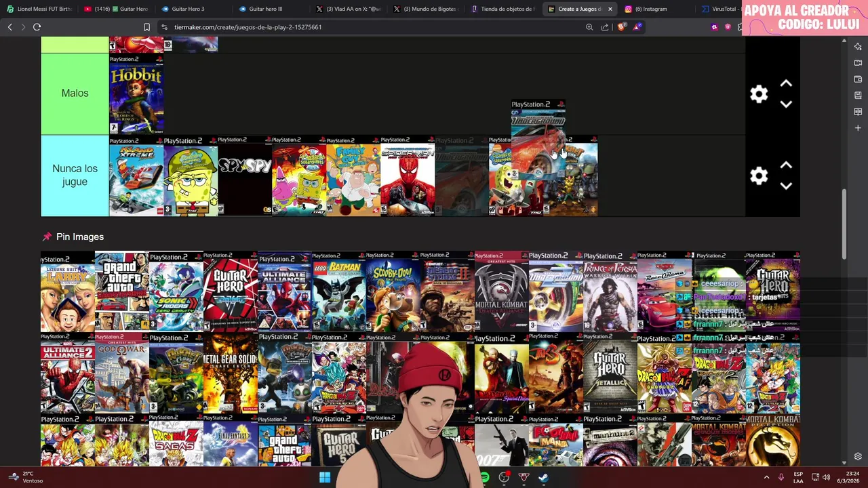
Task: Switch to Vlad AA on X tab
Action: (x=348, y=9)
